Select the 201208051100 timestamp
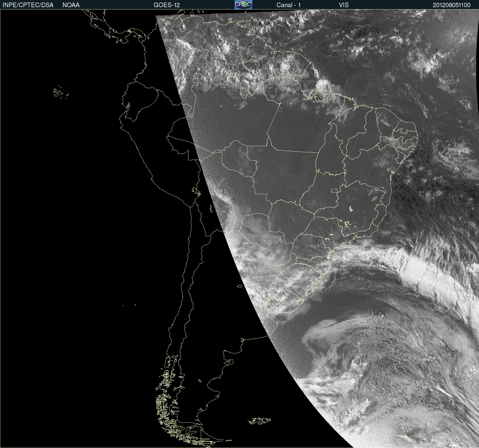 (452, 5)
